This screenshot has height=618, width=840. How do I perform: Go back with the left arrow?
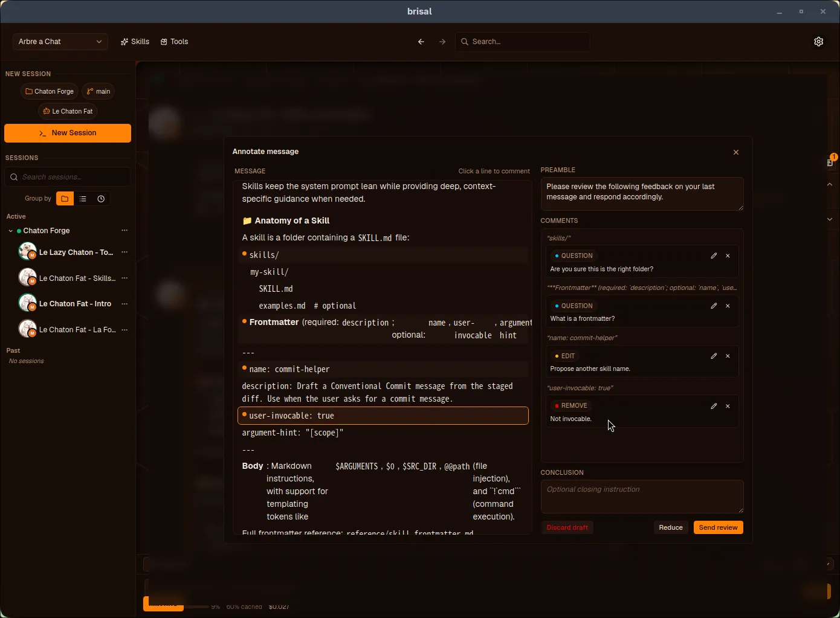click(421, 42)
